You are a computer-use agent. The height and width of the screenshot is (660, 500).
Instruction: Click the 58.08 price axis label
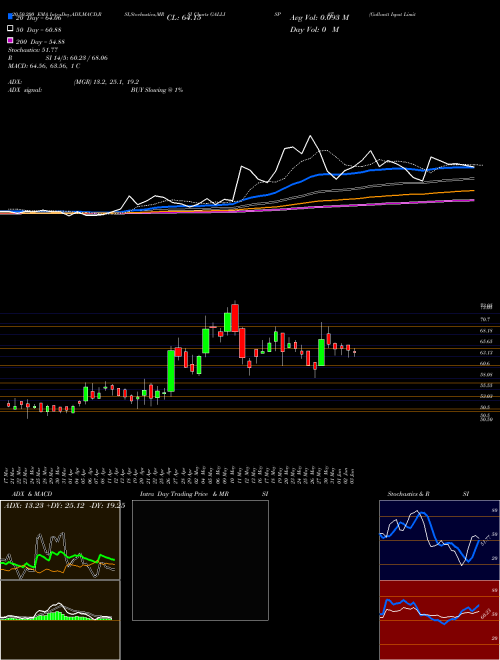pos(486,374)
